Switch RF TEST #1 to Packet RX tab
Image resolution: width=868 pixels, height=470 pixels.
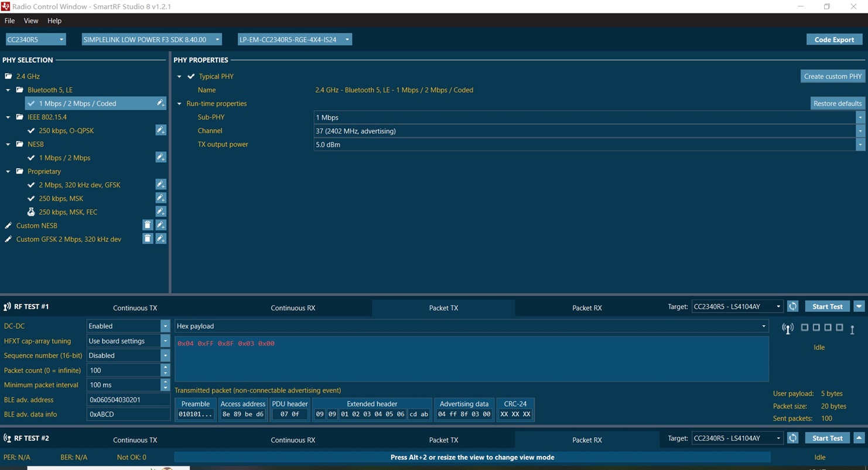(587, 308)
